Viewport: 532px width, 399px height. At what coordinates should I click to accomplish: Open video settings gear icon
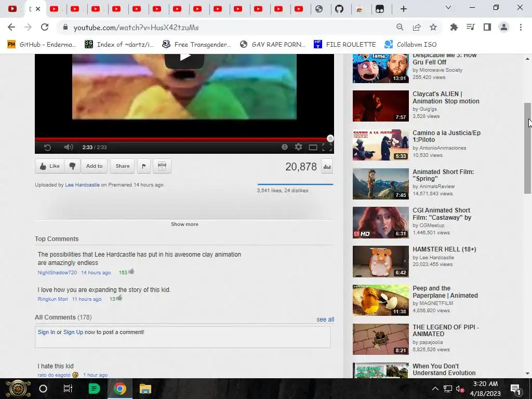click(x=298, y=147)
